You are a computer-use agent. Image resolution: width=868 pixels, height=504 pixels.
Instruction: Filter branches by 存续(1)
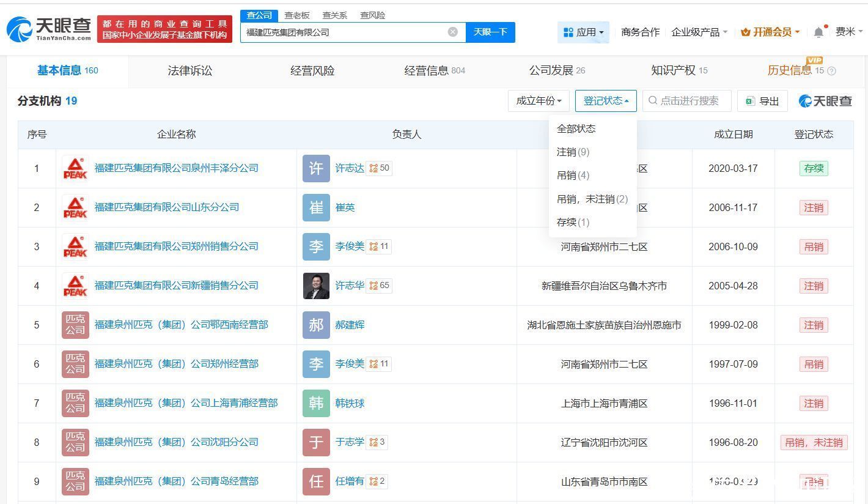(x=573, y=222)
